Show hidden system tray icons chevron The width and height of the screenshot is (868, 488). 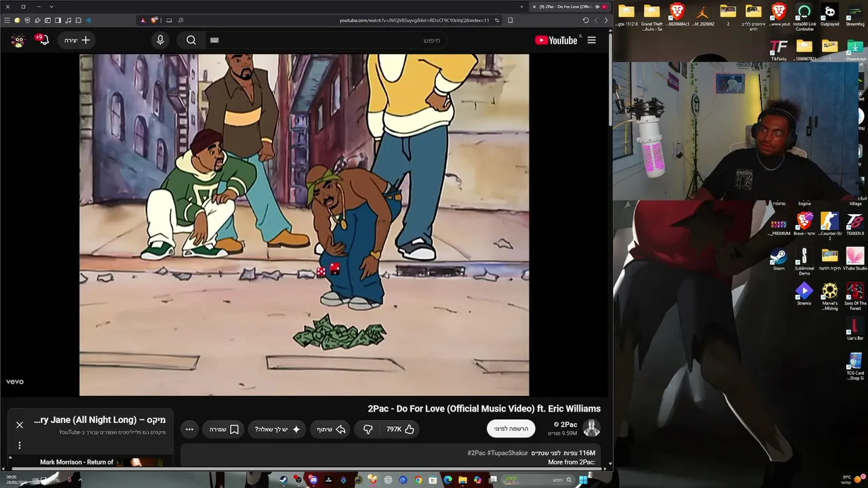click(x=80, y=480)
